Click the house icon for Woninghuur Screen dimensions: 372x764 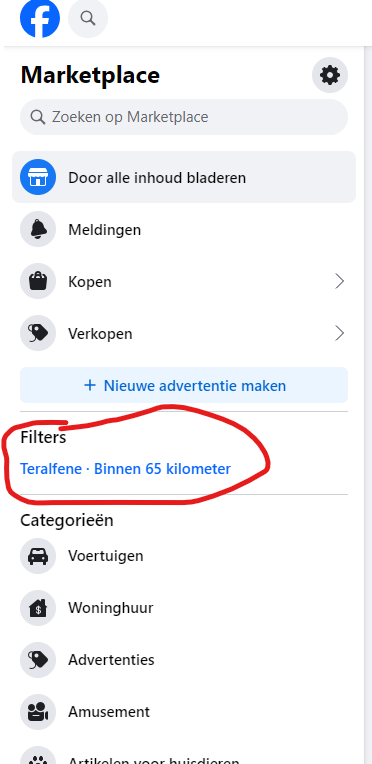tap(38, 608)
